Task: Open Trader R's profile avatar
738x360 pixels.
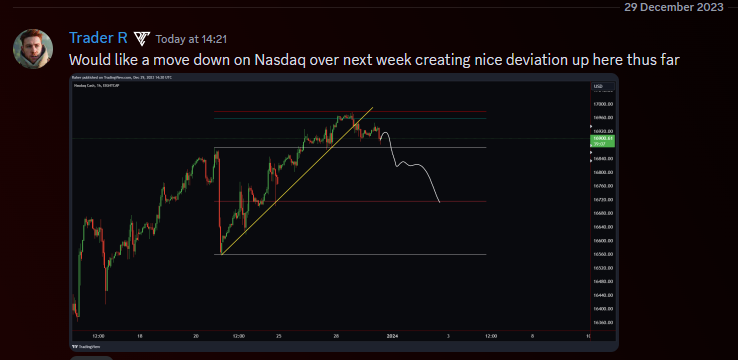Action: pos(33,49)
